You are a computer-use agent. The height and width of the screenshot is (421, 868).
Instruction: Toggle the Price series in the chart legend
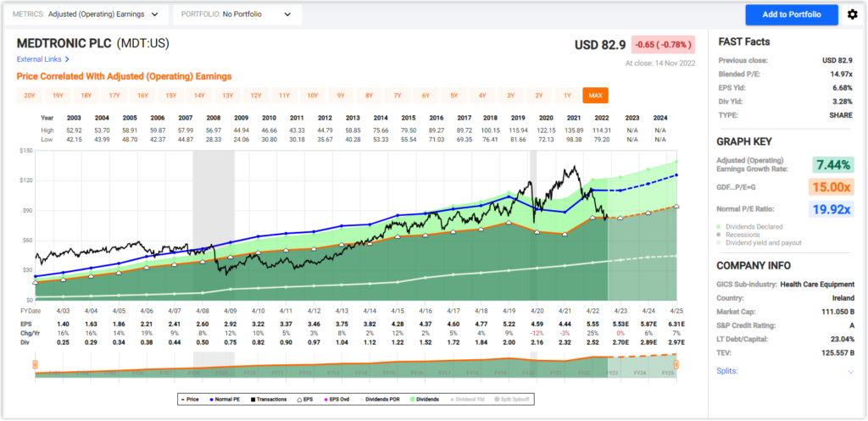(191, 399)
